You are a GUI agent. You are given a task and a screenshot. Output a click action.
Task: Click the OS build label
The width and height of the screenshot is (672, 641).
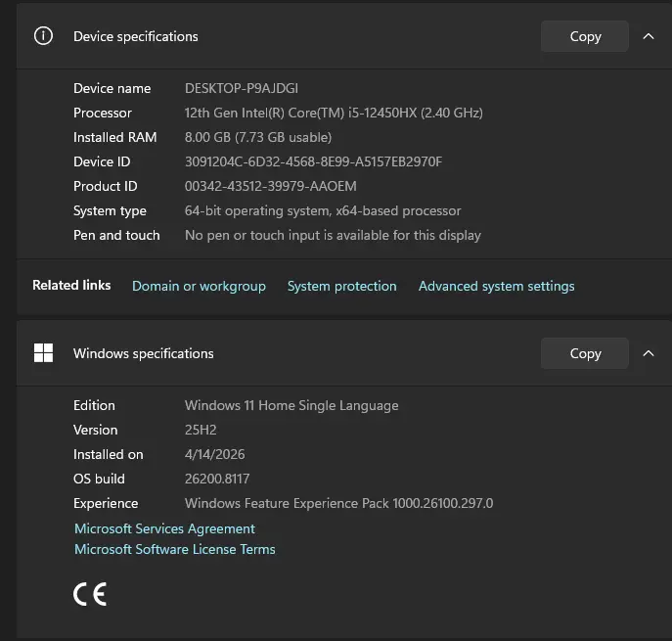[99, 479]
